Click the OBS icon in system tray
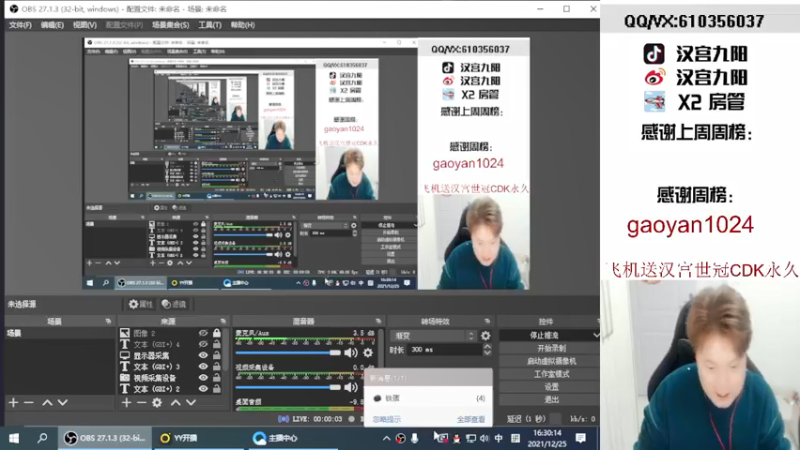Image resolution: width=800 pixels, height=450 pixels. pyautogui.click(x=401, y=438)
